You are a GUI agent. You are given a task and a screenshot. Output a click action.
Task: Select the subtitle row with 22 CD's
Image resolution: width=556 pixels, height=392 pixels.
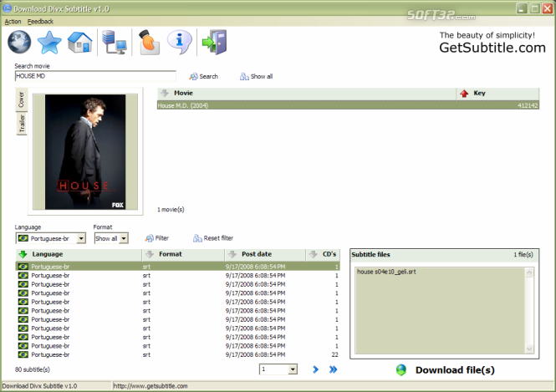point(177,354)
